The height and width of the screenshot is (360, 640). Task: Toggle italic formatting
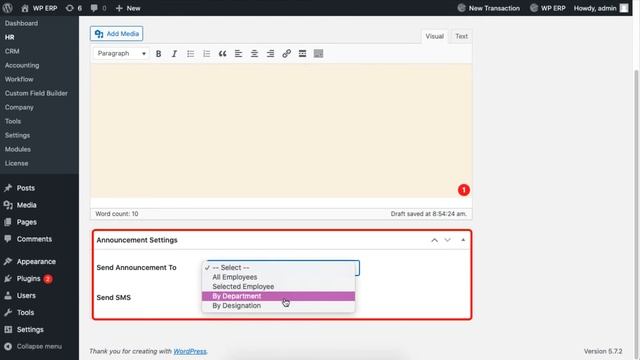pyautogui.click(x=174, y=53)
